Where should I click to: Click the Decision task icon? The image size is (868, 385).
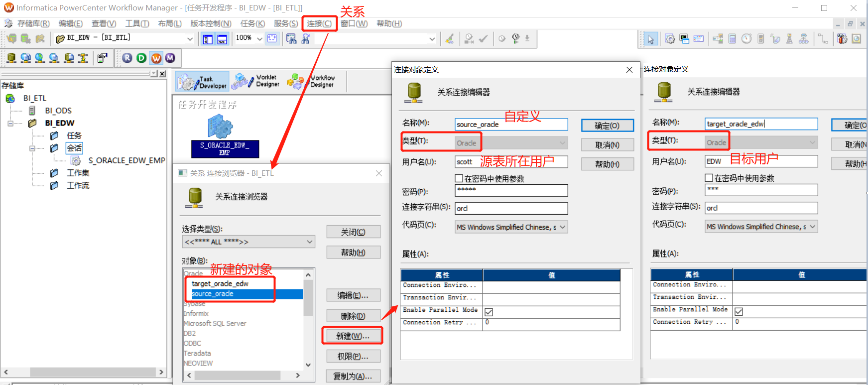[718, 39]
